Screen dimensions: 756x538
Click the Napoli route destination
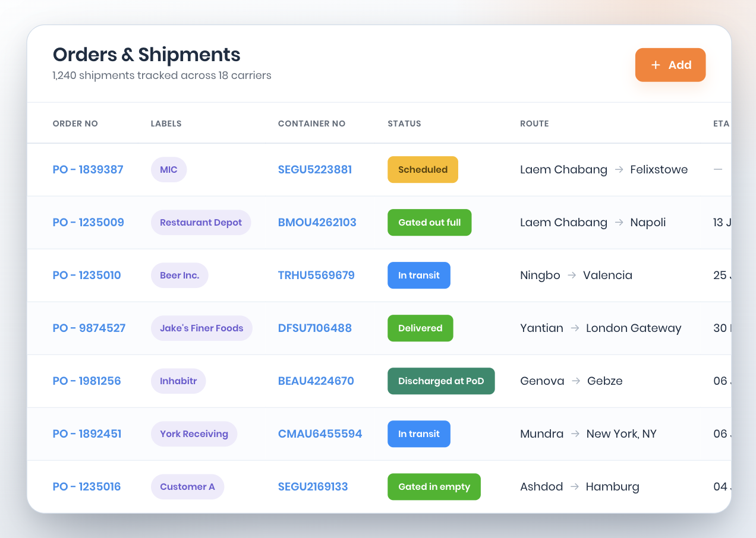(x=648, y=223)
